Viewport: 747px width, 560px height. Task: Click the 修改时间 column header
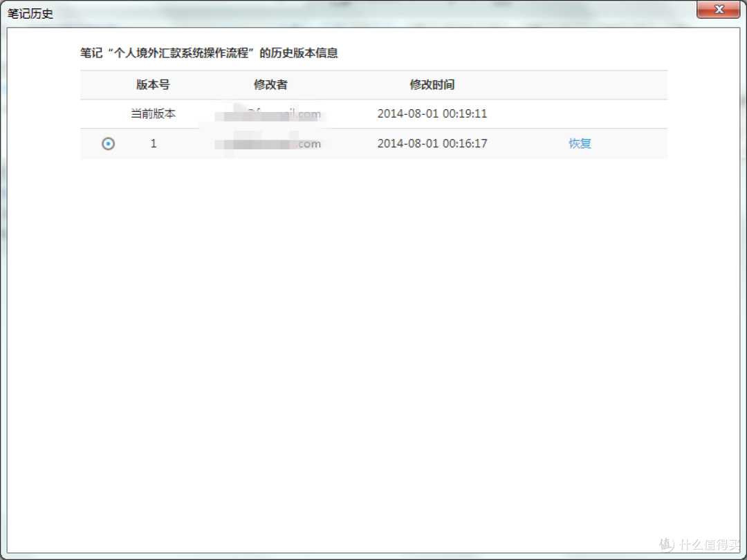[432, 85]
